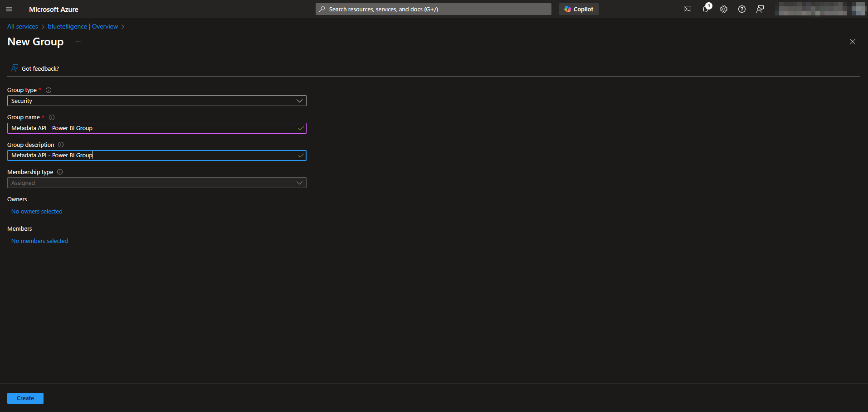Go to All services breadcrumb
This screenshot has height=412, width=868.
[23, 27]
